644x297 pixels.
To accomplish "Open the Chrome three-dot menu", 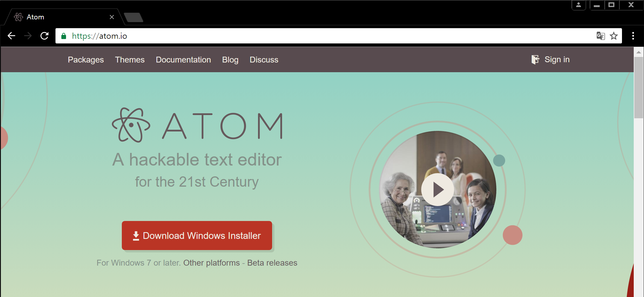I will coord(633,36).
